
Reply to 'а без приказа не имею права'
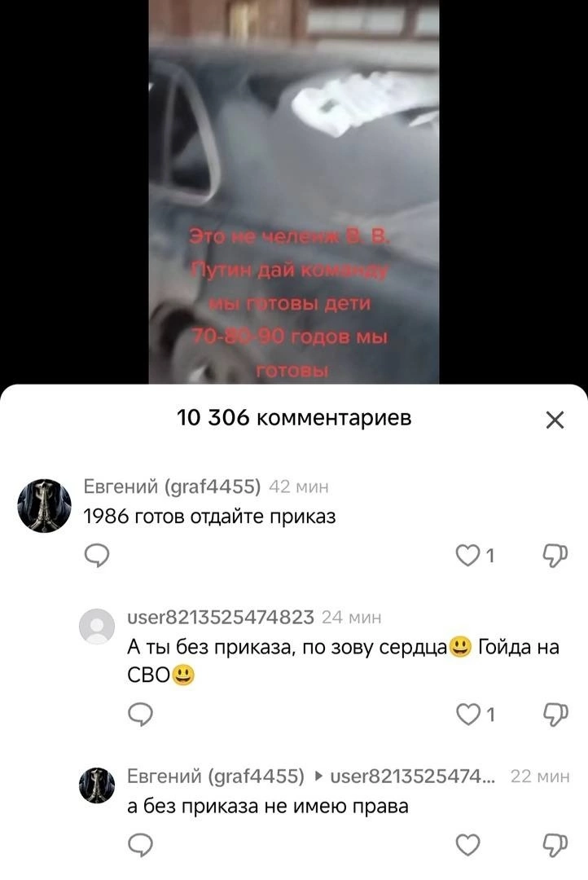[x=140, y=845]
